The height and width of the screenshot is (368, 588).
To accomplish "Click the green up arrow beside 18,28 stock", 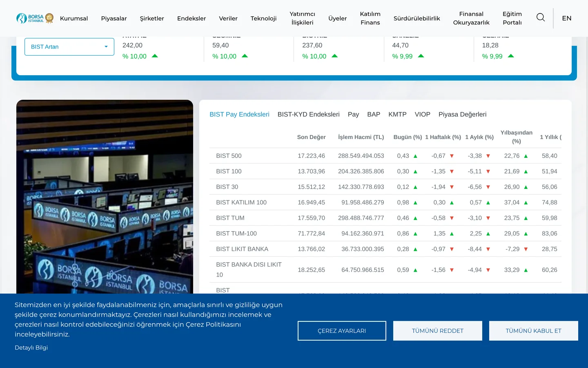I will [511, 56].
